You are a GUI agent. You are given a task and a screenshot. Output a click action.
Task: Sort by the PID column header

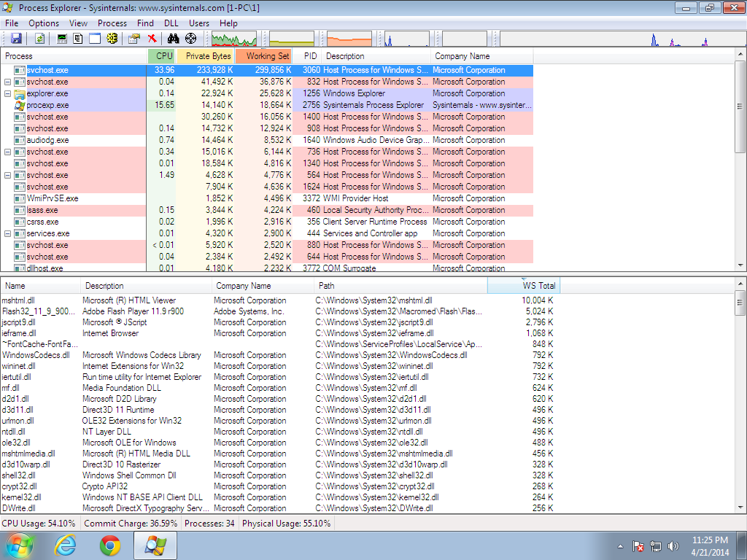coord(307,56)
